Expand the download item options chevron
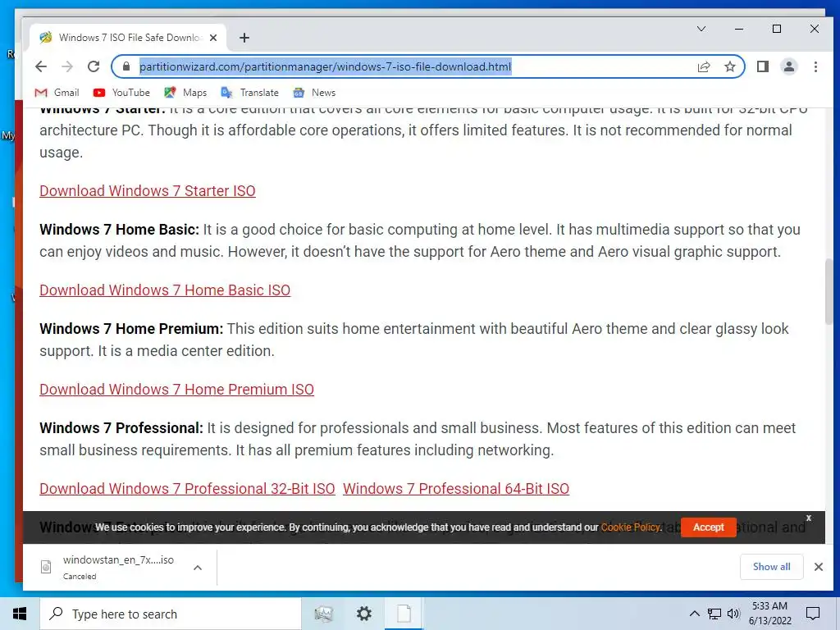Viewport: 840px width, 630px height. [x=198, y=568]
